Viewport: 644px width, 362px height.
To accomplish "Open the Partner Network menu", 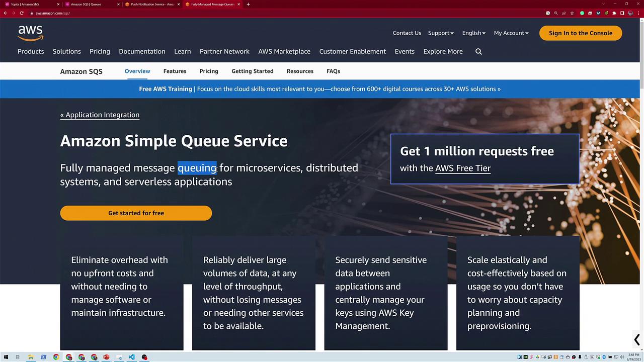I will pyautogui.click(x=224, y=51).
